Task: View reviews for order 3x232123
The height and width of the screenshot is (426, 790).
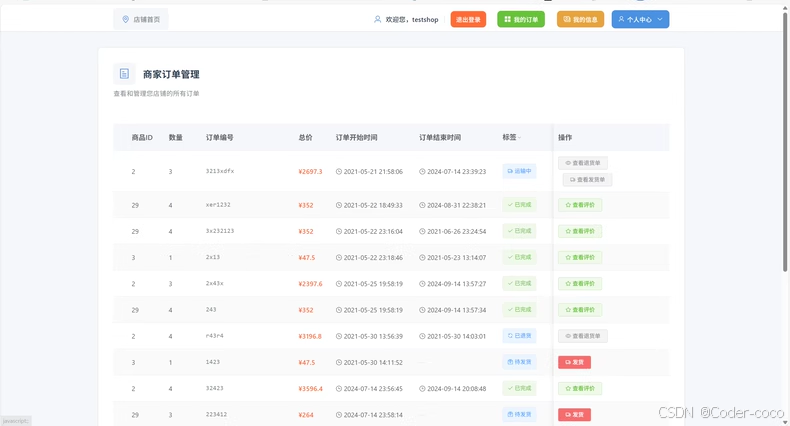Action: tap(580, 231)
